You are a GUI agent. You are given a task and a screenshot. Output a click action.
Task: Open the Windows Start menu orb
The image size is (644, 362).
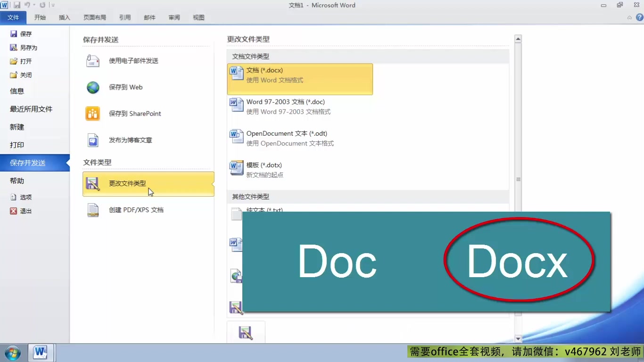click(x=12, y=353)
